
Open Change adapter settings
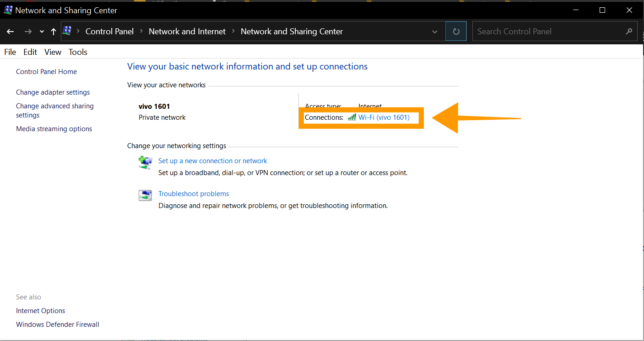pos(53,92)
